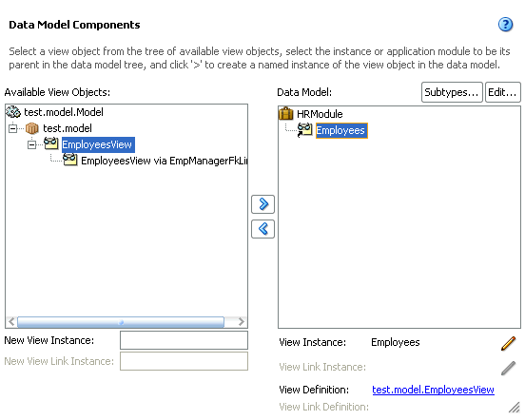Image resolution: width=525 pixels, height=420 pixels.
Task: Click the HRModule application module icon
Action: (x=285, y=114)
